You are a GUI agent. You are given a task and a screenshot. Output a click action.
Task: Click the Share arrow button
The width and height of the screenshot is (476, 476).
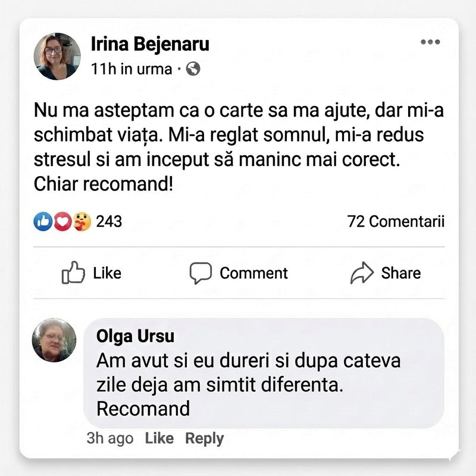pyautogui.click(x=386, y=273)
